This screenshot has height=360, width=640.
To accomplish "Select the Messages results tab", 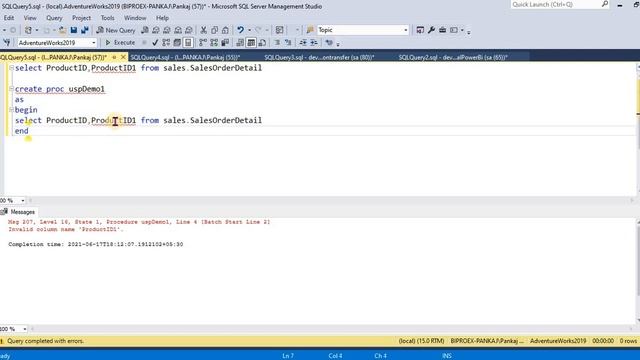I will (19, 212).
